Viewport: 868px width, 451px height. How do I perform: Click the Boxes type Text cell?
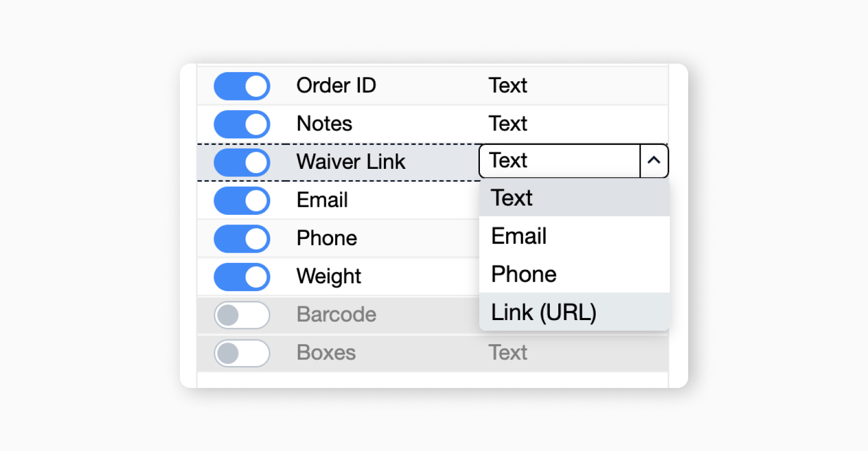coord(508,353)
